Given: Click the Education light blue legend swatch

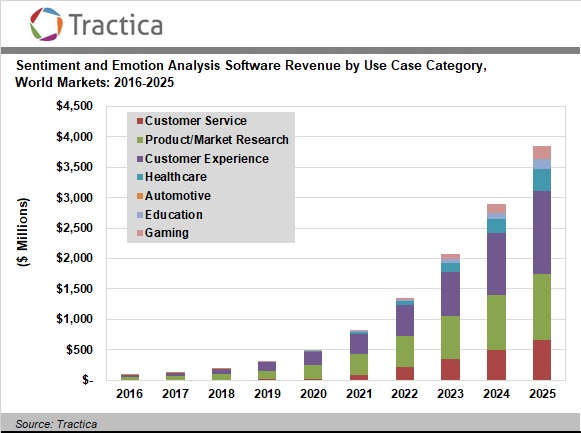Looking at the screenshot, I should 140,215.
